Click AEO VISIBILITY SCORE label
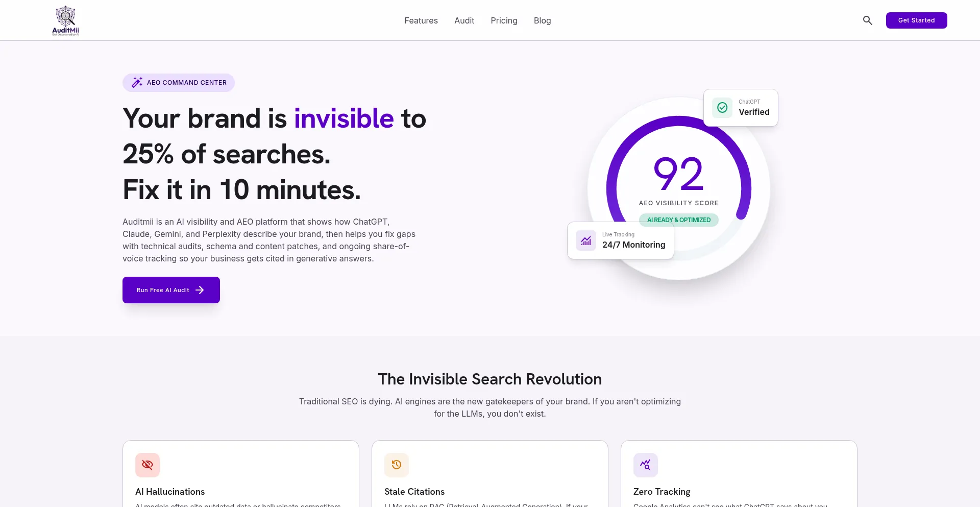Image resolution: width=980 pixels, height=507 pixels. [678, 203]
